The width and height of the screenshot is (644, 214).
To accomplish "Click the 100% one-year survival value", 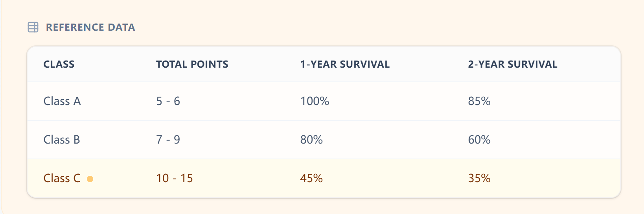I will click(x=315, y=101).
